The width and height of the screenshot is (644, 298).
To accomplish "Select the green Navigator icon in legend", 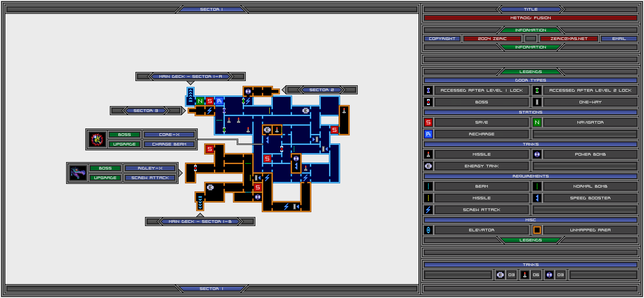I will coord(537,123).
